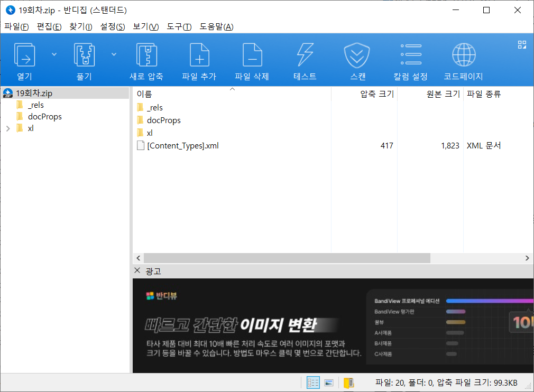Select the xl folder in file list
This screenshot has height=392, width=534.
pos(150,133)
